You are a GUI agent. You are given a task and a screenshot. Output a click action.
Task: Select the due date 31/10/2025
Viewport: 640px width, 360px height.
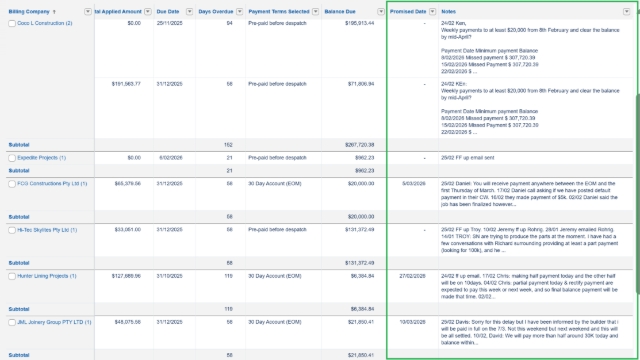[x=169, y=276]
